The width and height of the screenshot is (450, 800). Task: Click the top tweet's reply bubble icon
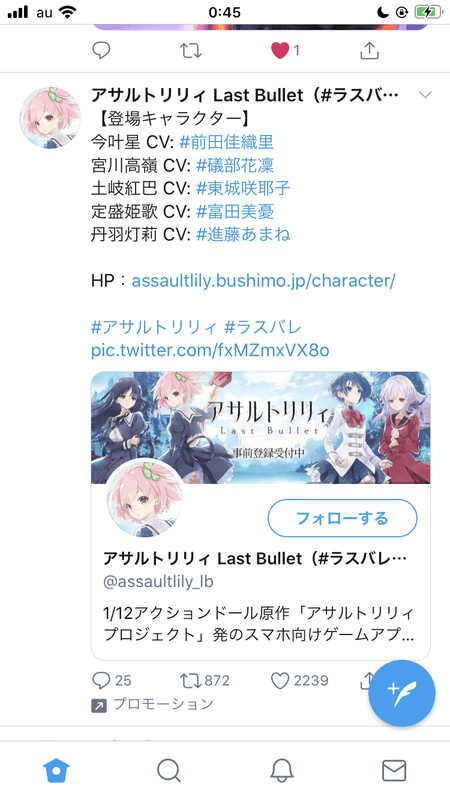[x=101, y=50]
